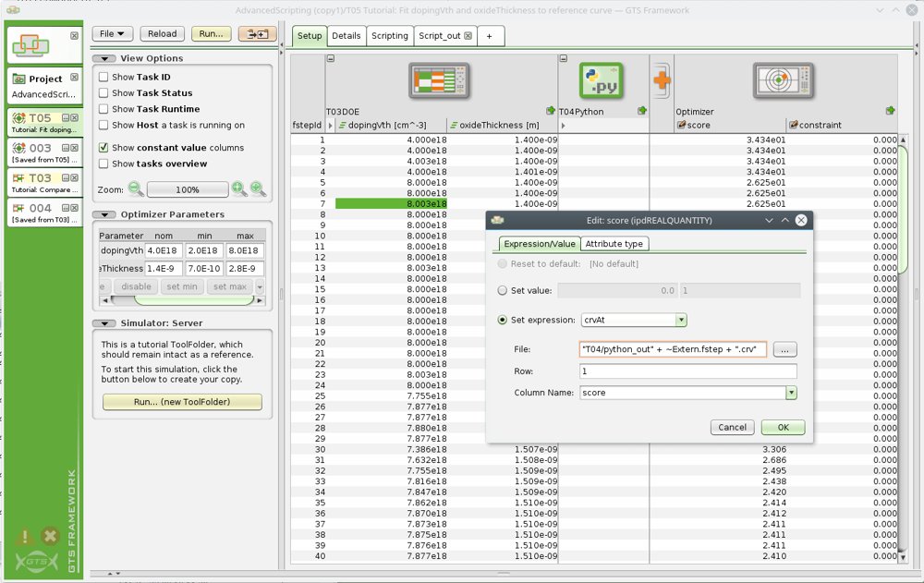
Task: Close the T05 sidebar toolfolder entry
Action: coord(75,118)
